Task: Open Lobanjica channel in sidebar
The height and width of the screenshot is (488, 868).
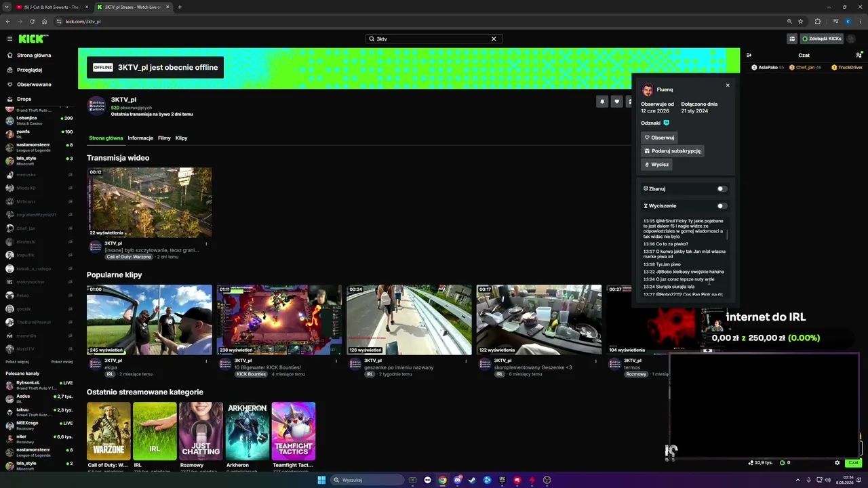Action: point(39,121)
